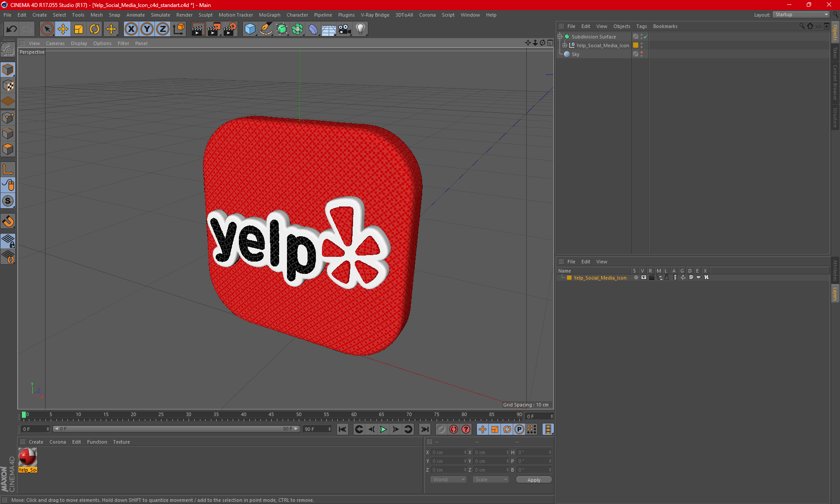Toggle Z axis lock
The height and width of the screenshot is (504, 840).
click(163, 29)
